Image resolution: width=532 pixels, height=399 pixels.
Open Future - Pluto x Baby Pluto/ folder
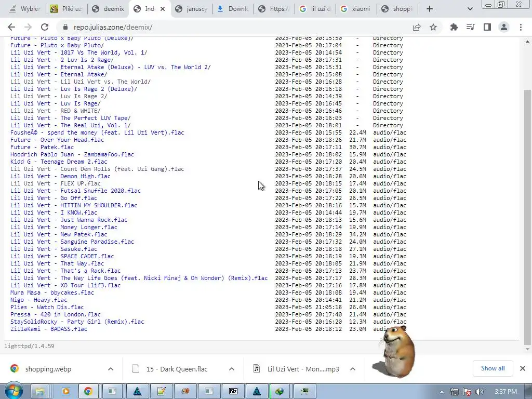(x=57, y=45)
